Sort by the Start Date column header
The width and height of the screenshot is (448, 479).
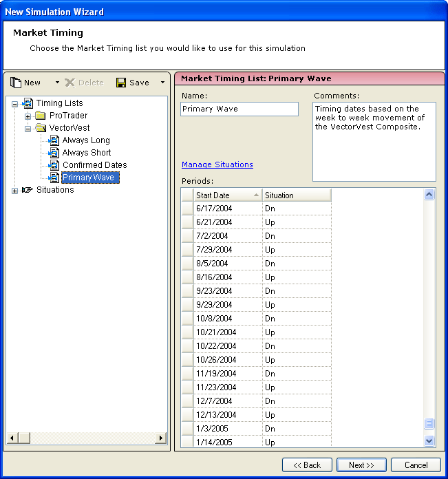[x=227, y=195]
